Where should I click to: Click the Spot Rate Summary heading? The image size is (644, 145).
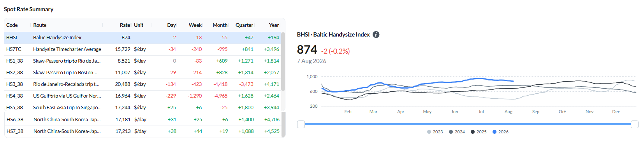(29, 9)
